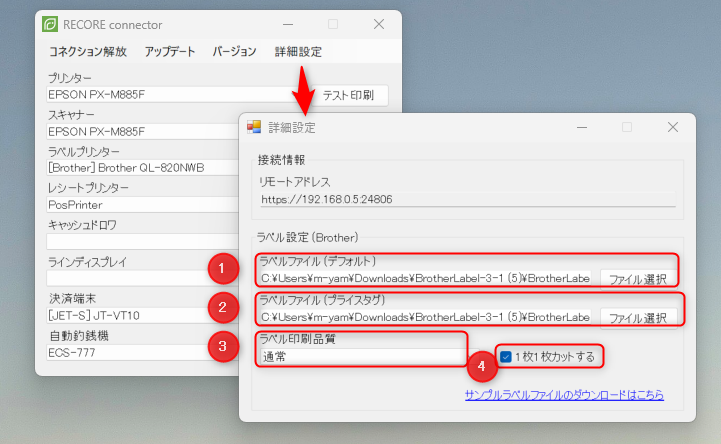Image resolution: width=721 pixels, height=444 pixels.
Task: Toggle the 1枚1枚カットする checkbox
Action: pyautogui.click(x=506, y=357)
